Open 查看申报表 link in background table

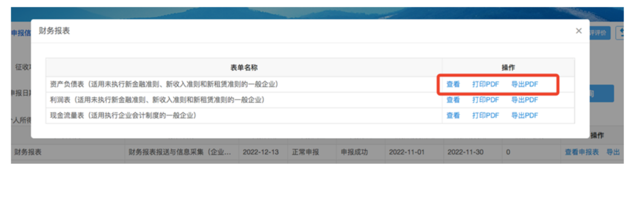pos(582,152)
